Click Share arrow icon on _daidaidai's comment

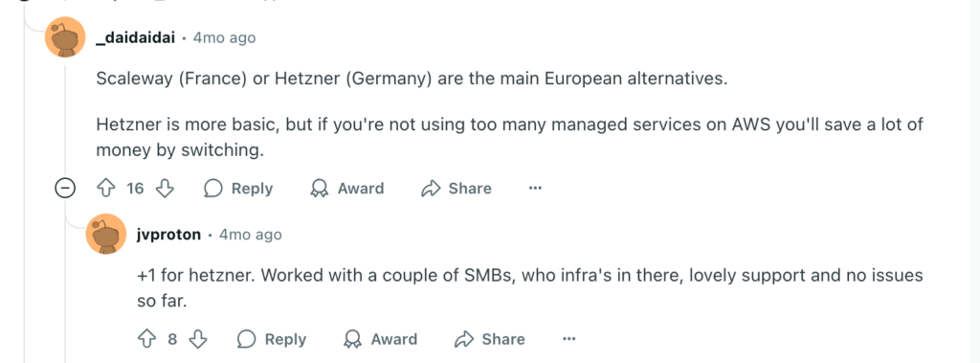click(432, 189)
